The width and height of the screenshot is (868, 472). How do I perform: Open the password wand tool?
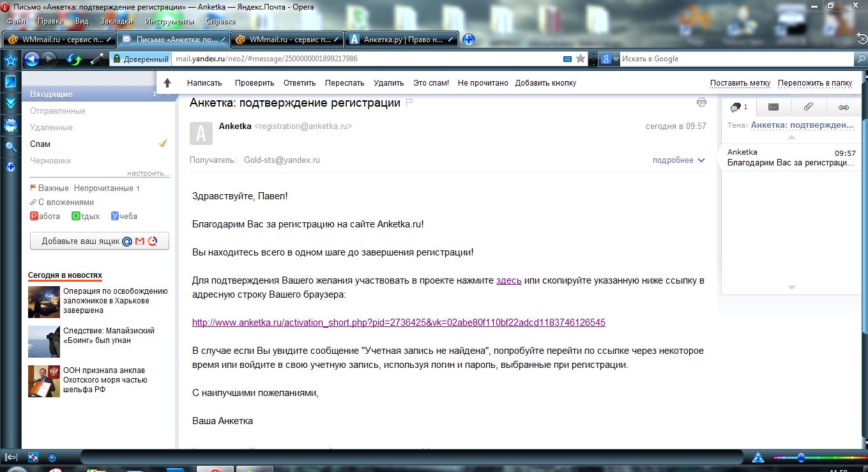click(x=96, y=59)
